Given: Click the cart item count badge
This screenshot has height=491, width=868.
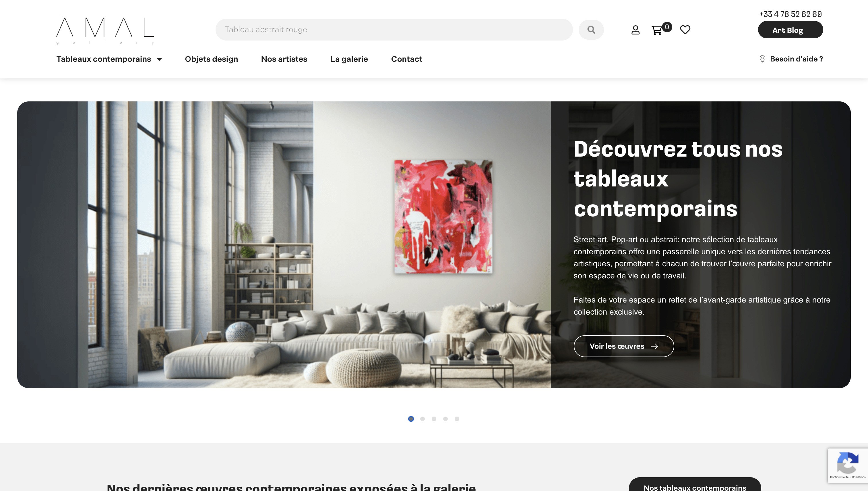Looking at the screenshot, I should coord(666,27).
